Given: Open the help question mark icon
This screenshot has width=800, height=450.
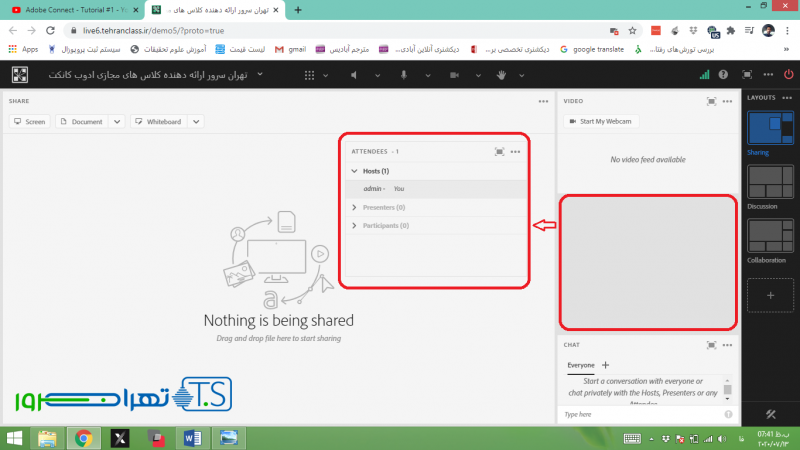Looking at the screenshot, I should click(x=722, y=75).
